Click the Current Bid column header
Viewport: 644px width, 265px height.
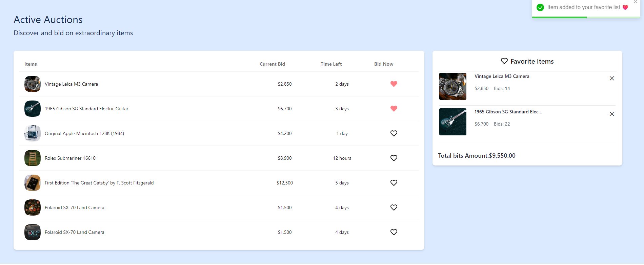[x=272, y=64]
